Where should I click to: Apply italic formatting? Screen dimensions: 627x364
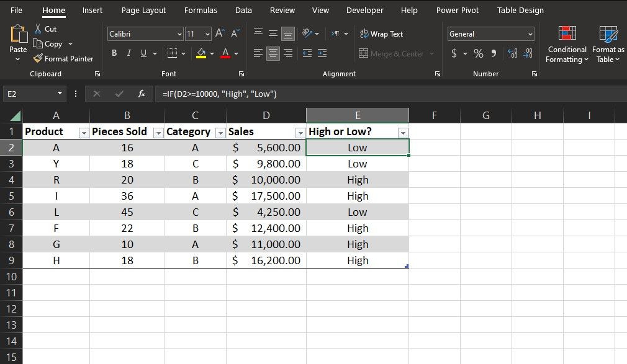(x=130, y=53)
